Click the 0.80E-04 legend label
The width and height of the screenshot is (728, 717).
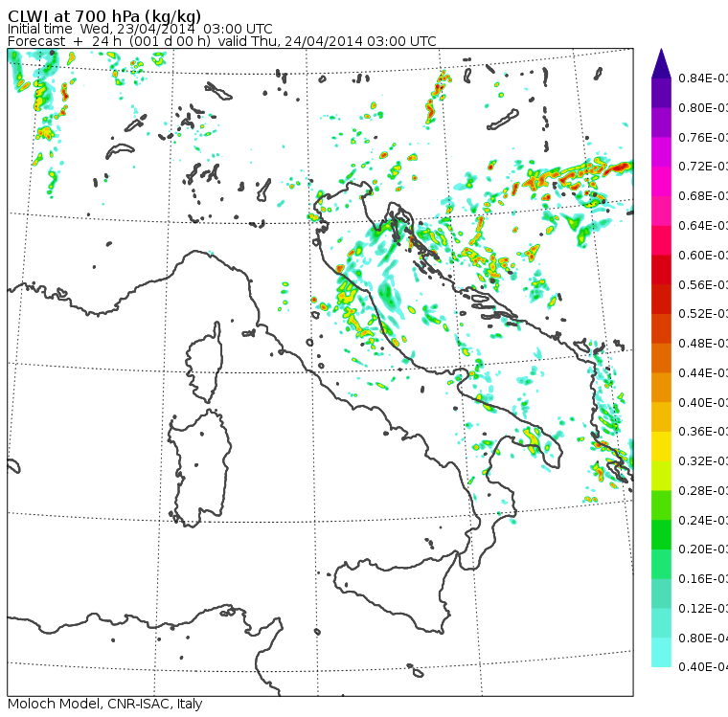(x=703, y=639)
